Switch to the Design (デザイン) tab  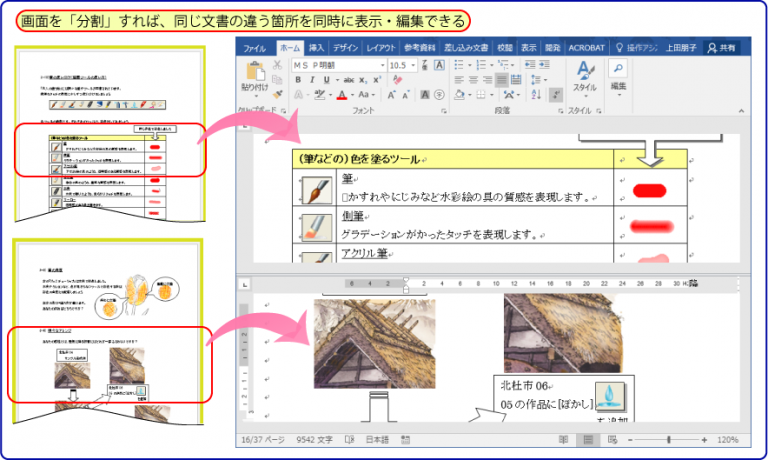coord(346,48)
